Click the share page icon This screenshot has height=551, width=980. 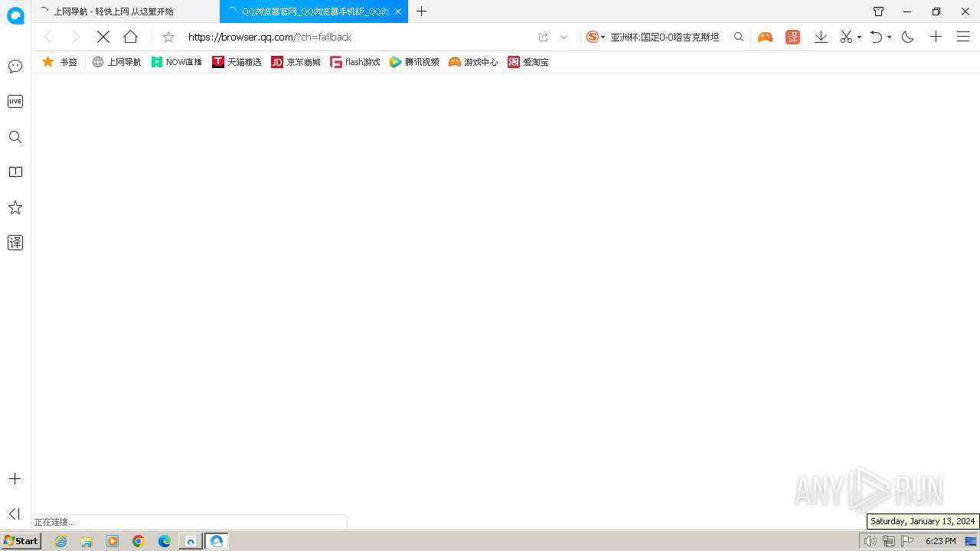tap(544, 37)
